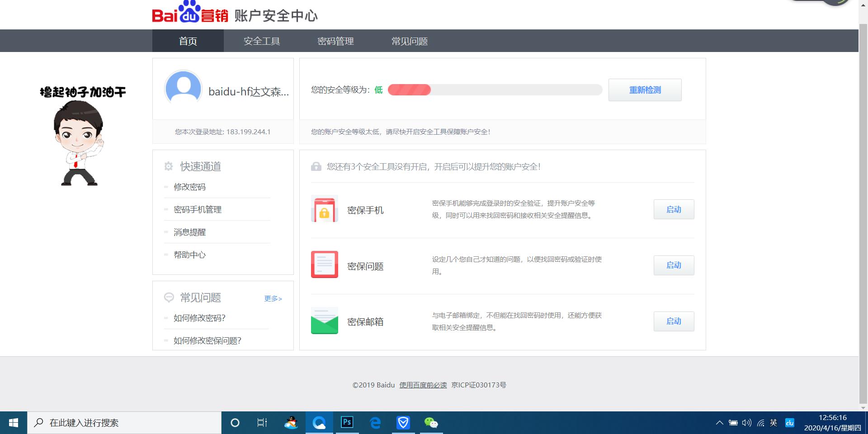The height and width of the screenshot is (434, 868).
Task: Click the Baidu营销 logo
Action: point(190,14)
